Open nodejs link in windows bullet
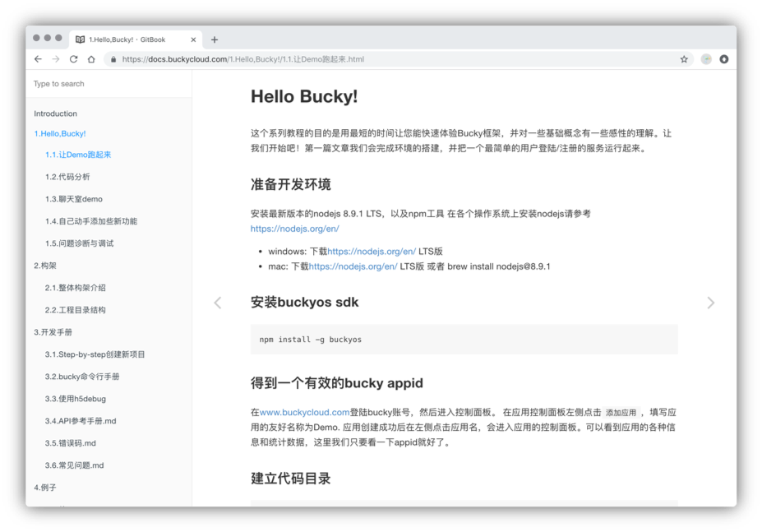Viewport: 762px width, 532px height. (x=372, y=252)
